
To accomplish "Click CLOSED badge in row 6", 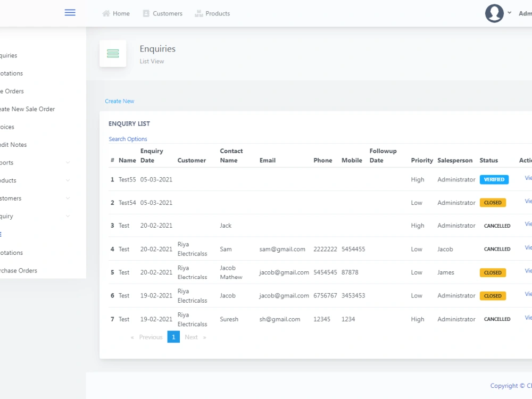I will click(493, 296).
